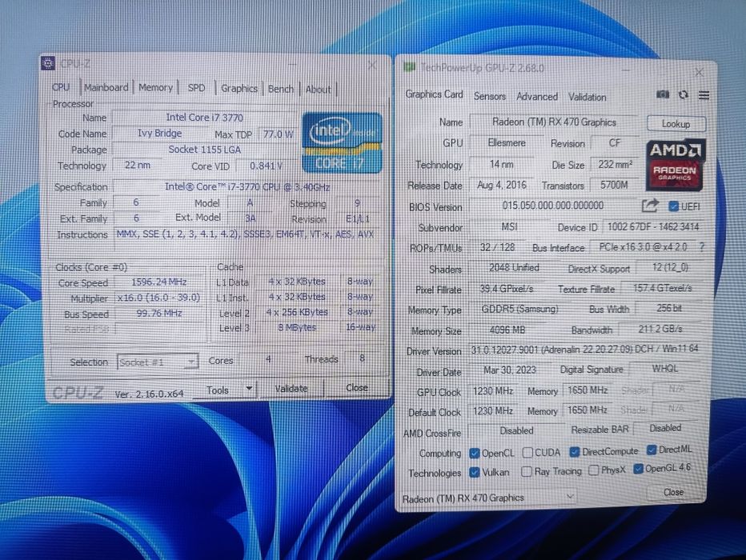The width and height of the screenshot is (746, 560).
Task: Click the Shaders value 2048 Unified
Action: coord(514,268)
